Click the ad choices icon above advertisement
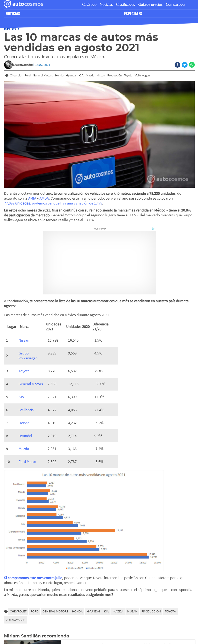The width and height of the screenshot is (198, 644). (153, 229)
